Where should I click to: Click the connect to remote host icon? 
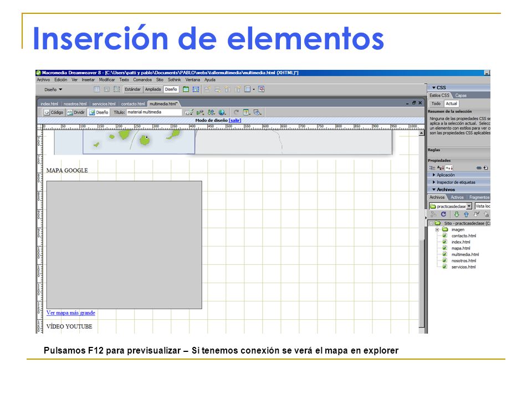coord(433,214)
